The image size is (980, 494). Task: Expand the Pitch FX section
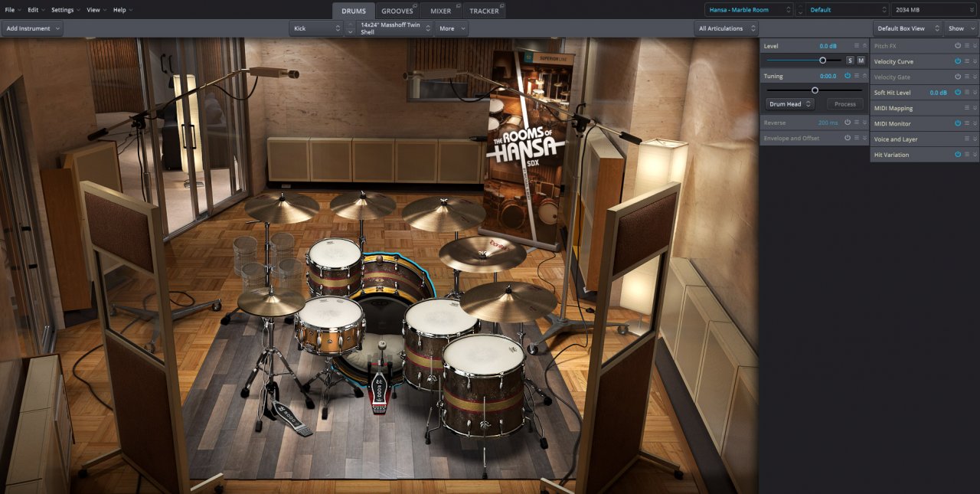[x=975, y=46]
